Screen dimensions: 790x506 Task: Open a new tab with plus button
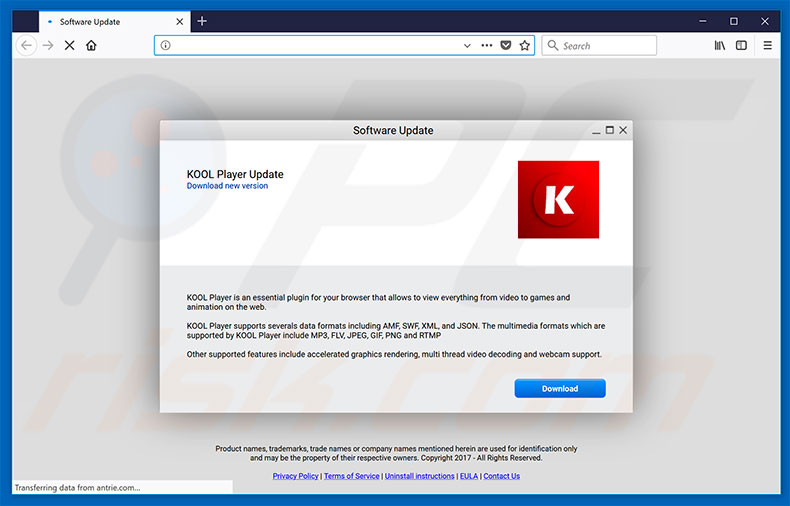click(x=202, y=21)
